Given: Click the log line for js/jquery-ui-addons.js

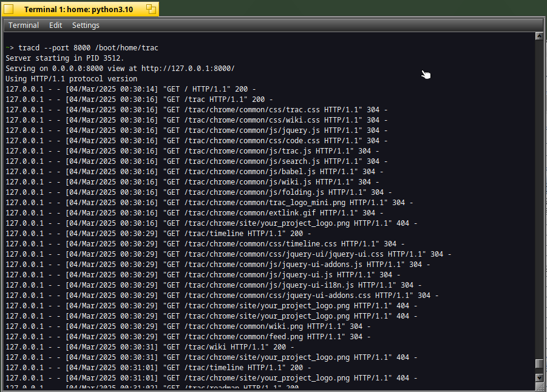Looking at the screenshot, I should point(218,265).
